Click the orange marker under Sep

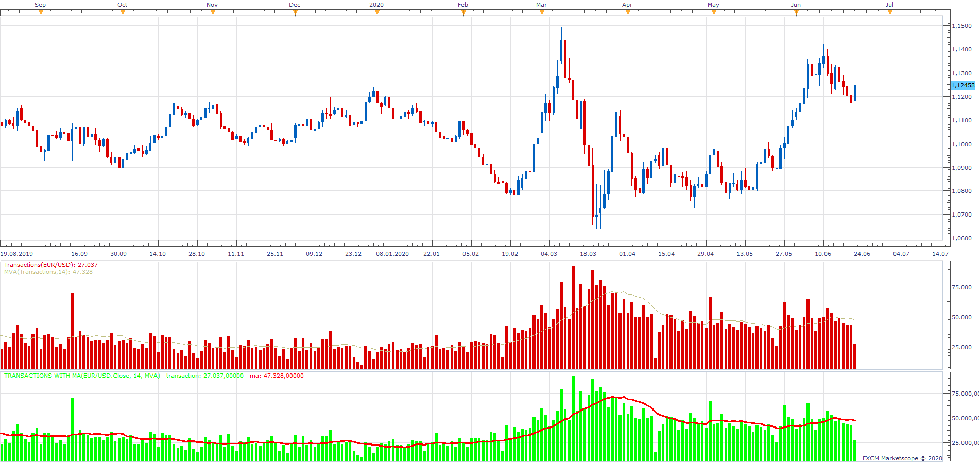[x=41, y=12]
